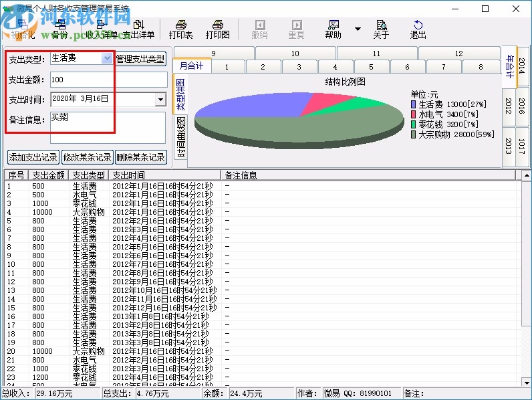This screenshot has height=400, width=532.
Task: Click the 备注信息 text box
Action: [x=108, y=128]
